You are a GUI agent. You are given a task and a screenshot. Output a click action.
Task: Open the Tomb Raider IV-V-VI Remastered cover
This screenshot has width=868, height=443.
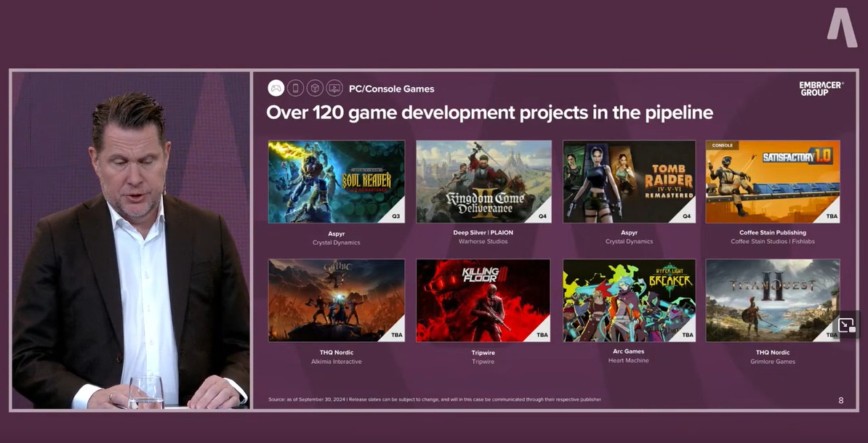(x=629, y=182)
